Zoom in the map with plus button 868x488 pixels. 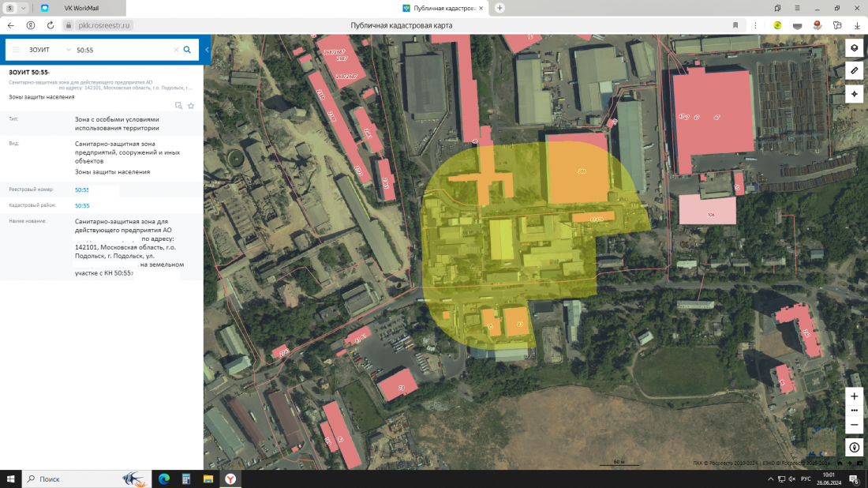tap(854, 396)
